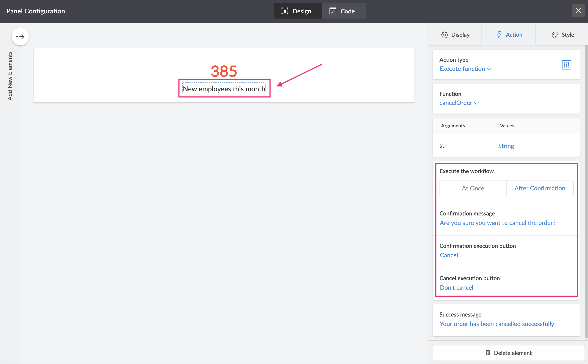The height and width of the screenshot is (364, 588).
Task: Click the trash icon in Delete element
Action: (x=488, y=353)
